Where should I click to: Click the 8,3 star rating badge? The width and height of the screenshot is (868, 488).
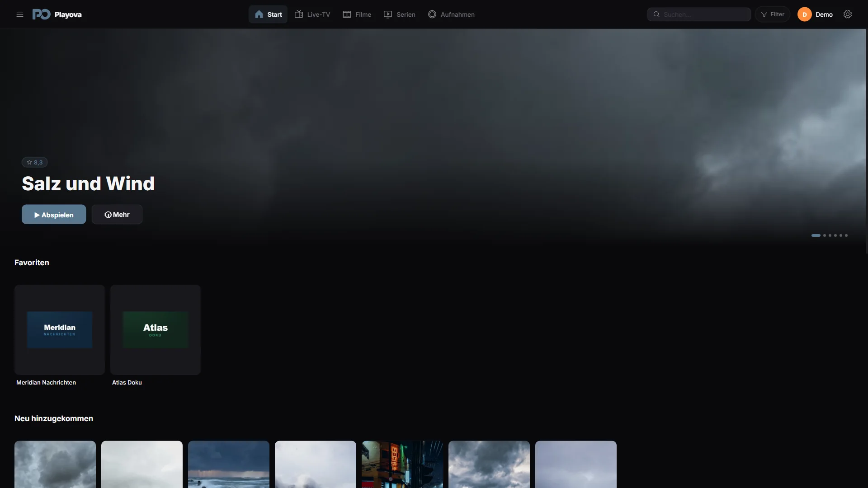(35, 162)
